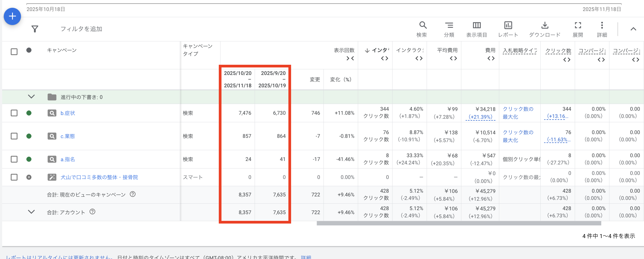Open the a.指名 campaign link
Screen dimensions: 644x259
click(x=68, y=159)
